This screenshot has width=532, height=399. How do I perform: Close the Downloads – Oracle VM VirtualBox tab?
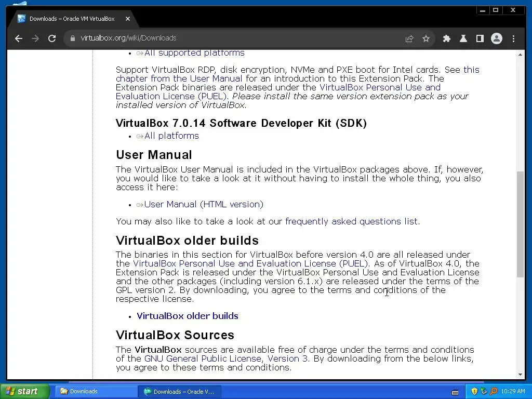click(x=128, y=19)
